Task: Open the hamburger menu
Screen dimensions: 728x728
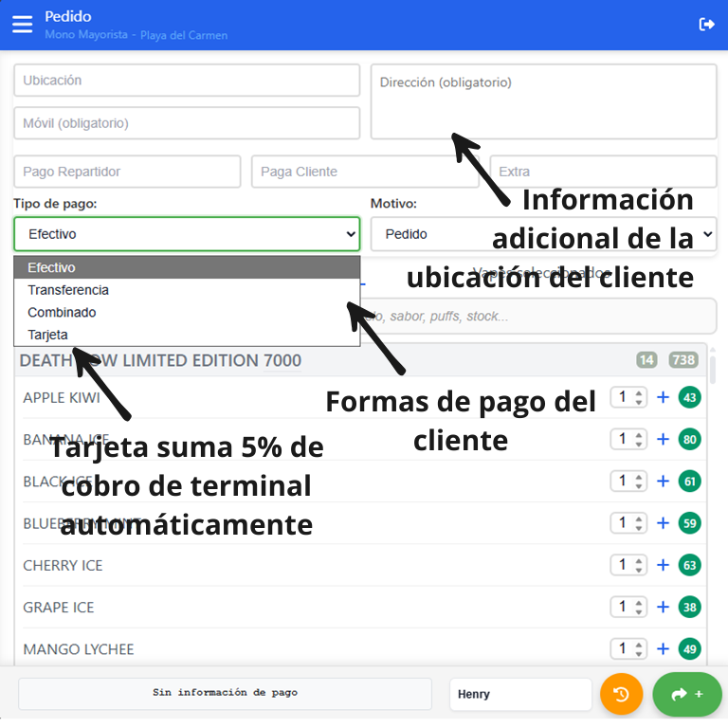Action: tap(22, 24)
